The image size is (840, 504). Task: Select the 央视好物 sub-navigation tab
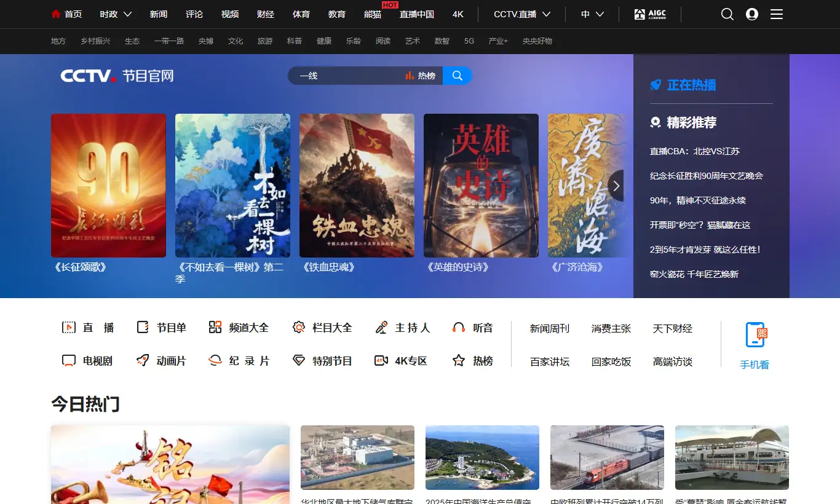coord(537,41)
